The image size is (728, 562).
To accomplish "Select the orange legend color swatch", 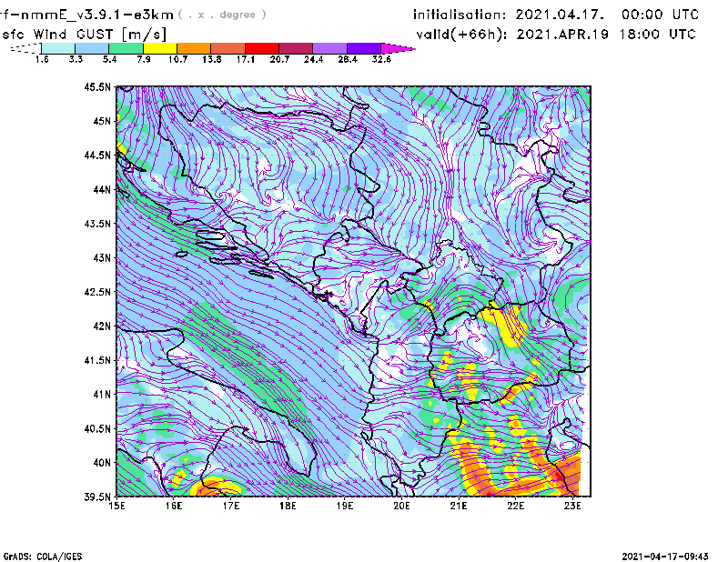I will (193, 48).
